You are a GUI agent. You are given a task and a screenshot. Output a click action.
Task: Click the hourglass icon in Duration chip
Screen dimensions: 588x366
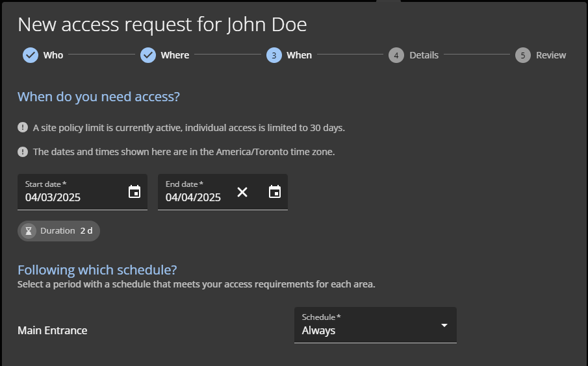pos(29,231)
